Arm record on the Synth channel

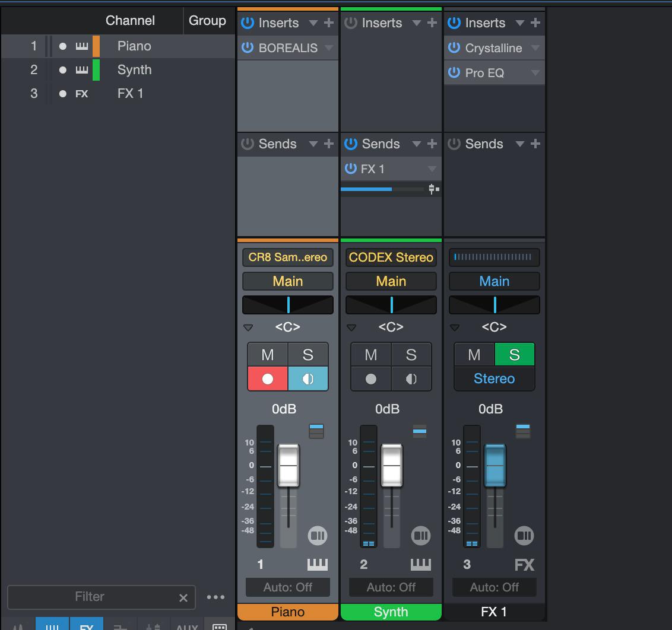pos(370,378)
